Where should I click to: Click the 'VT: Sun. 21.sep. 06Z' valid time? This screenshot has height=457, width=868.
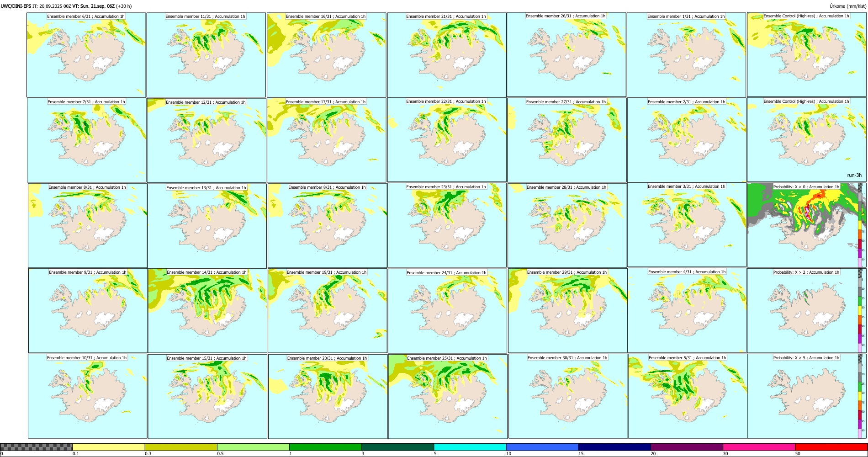tap(94, 6)
